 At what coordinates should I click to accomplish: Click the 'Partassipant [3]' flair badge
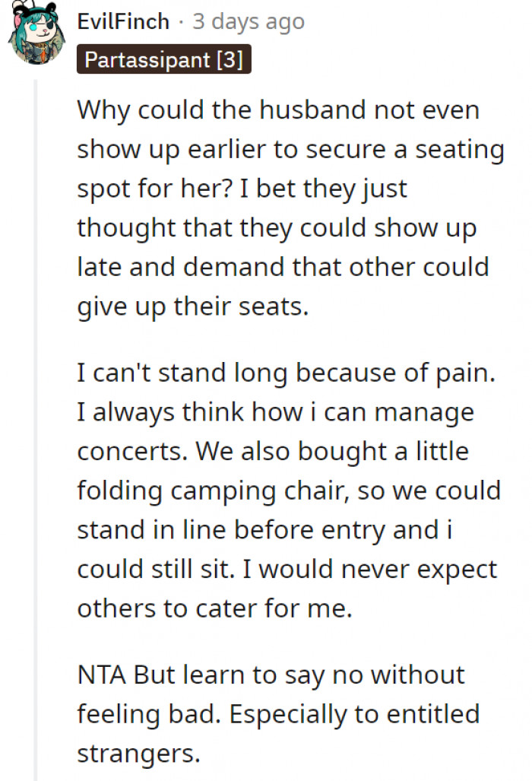point(163,61)
